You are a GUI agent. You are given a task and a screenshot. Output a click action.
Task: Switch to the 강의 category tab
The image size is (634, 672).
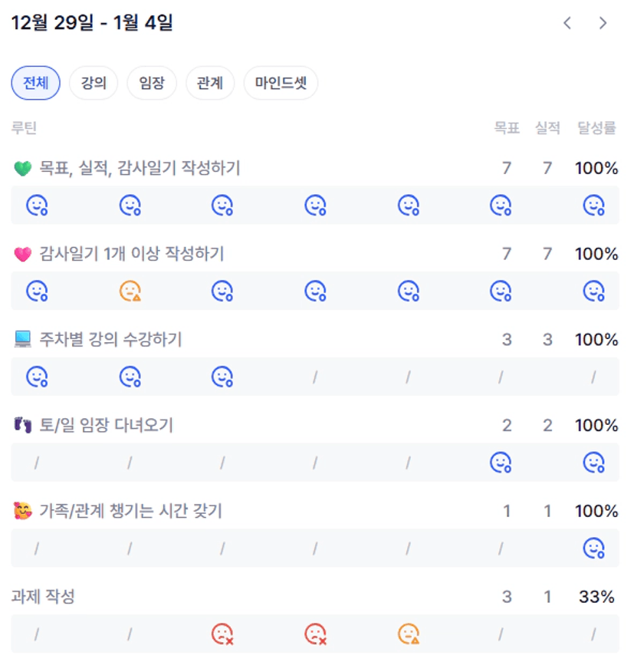click(x=94, y=83)
